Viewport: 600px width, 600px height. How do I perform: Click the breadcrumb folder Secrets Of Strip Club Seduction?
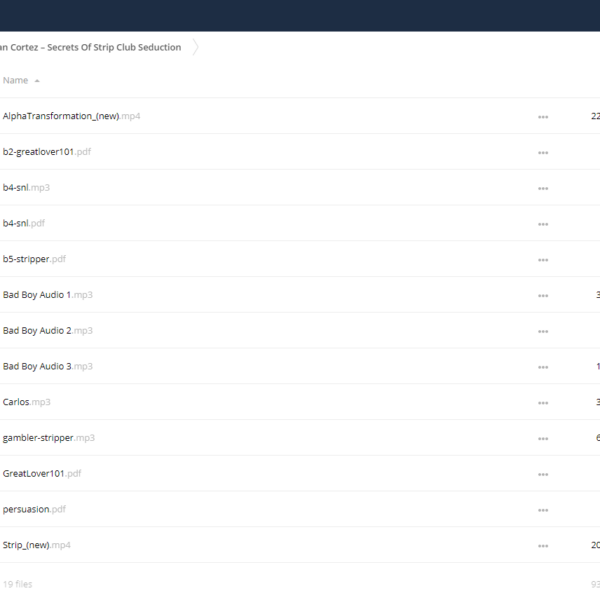[x=90, y=47]
